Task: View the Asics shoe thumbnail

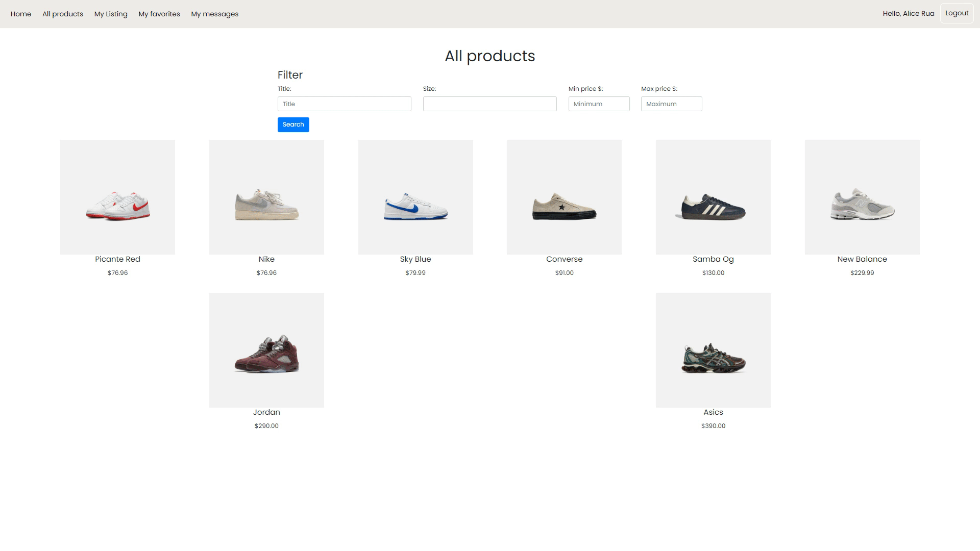Action: click(x=713, y=350)
